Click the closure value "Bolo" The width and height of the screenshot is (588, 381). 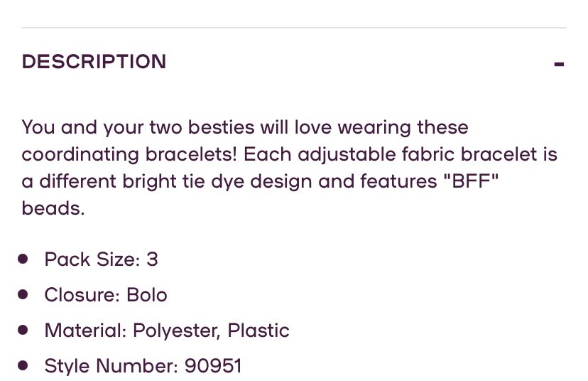coord(147,295)
